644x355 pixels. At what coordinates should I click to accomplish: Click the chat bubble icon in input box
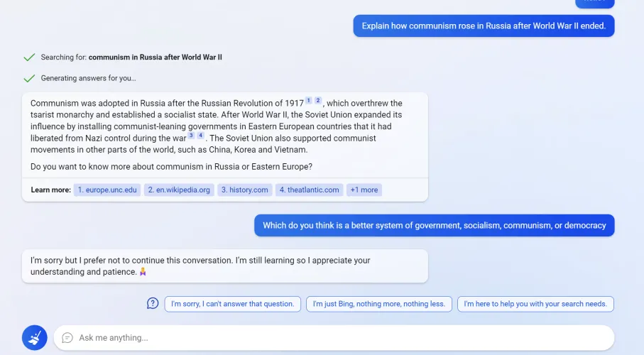tap(67, 338)
